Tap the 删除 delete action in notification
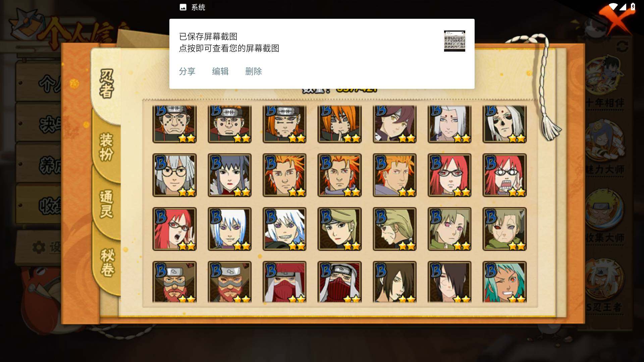 (x=253, y=71)
